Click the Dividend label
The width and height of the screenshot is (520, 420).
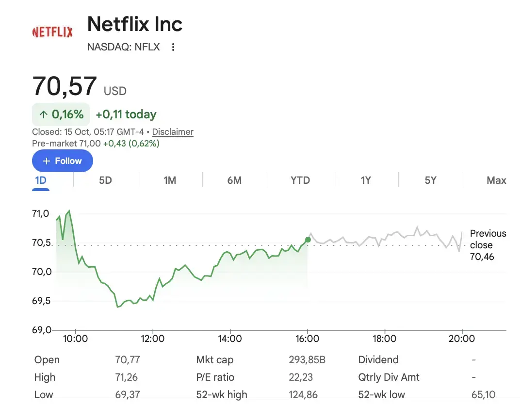(378, 360)
